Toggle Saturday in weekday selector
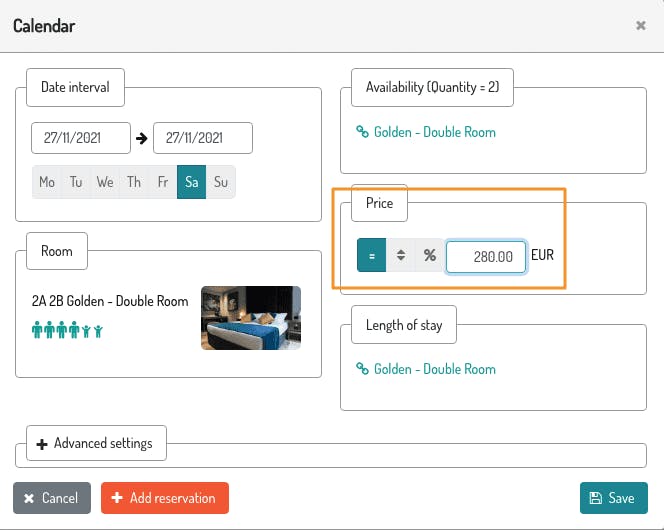The image size is (664, 530). 192,182
